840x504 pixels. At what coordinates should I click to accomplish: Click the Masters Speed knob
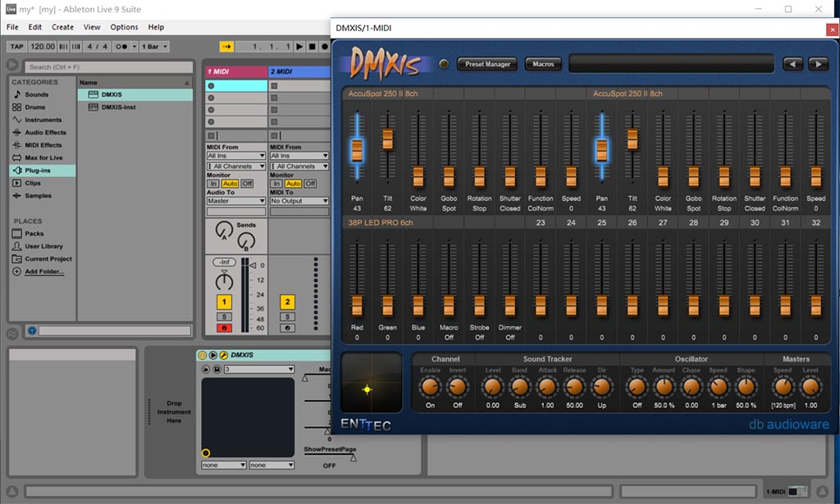[783, 387]
